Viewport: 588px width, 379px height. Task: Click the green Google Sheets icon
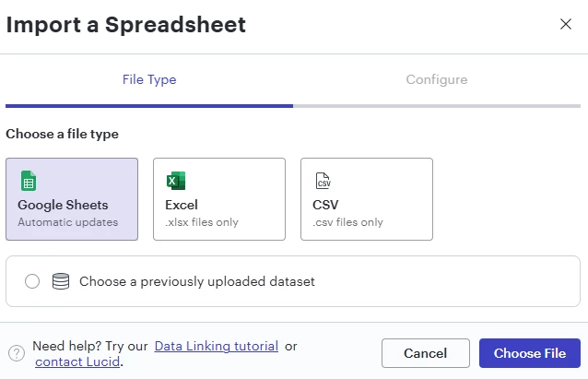click(29, 181)
